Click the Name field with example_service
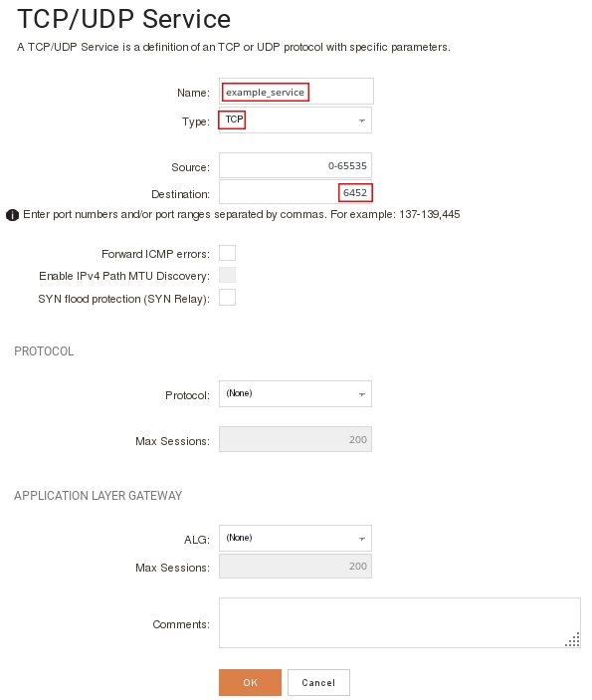 point(296,92)
